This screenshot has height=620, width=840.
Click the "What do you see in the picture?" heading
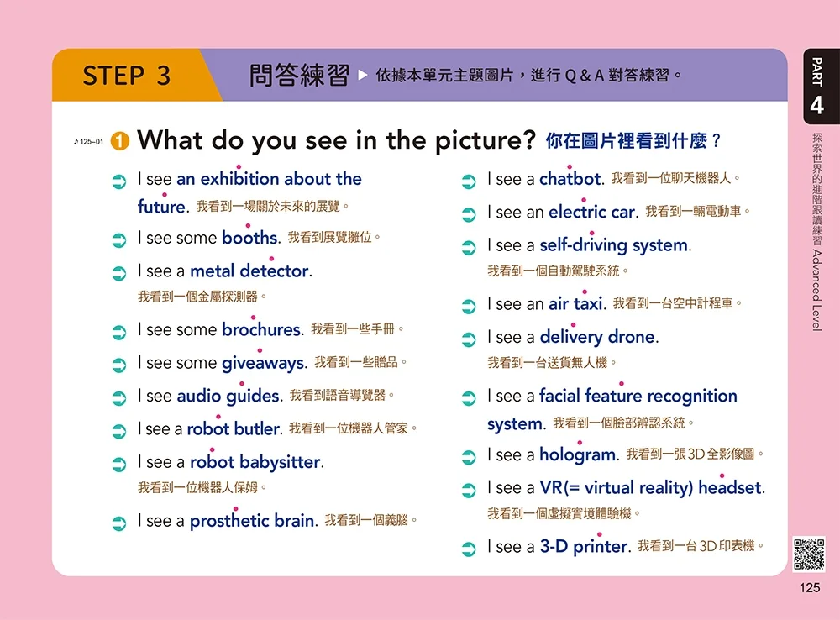tap(336, 140)
